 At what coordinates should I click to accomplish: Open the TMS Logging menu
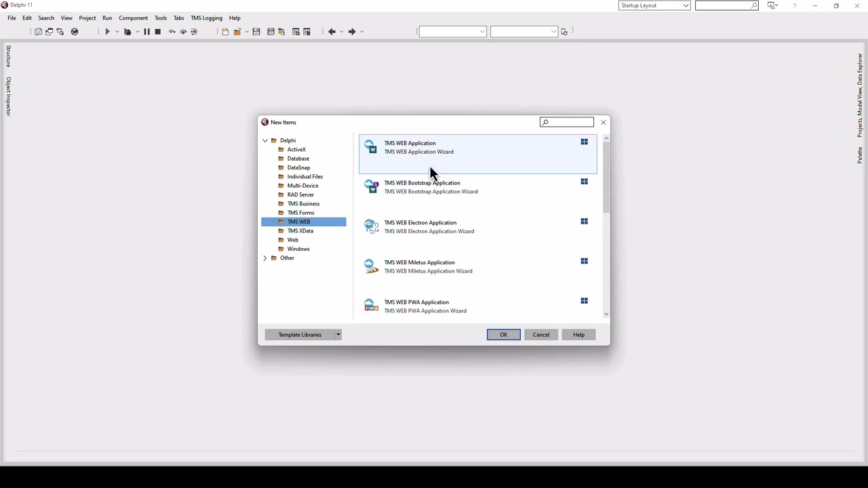(206, 18)
